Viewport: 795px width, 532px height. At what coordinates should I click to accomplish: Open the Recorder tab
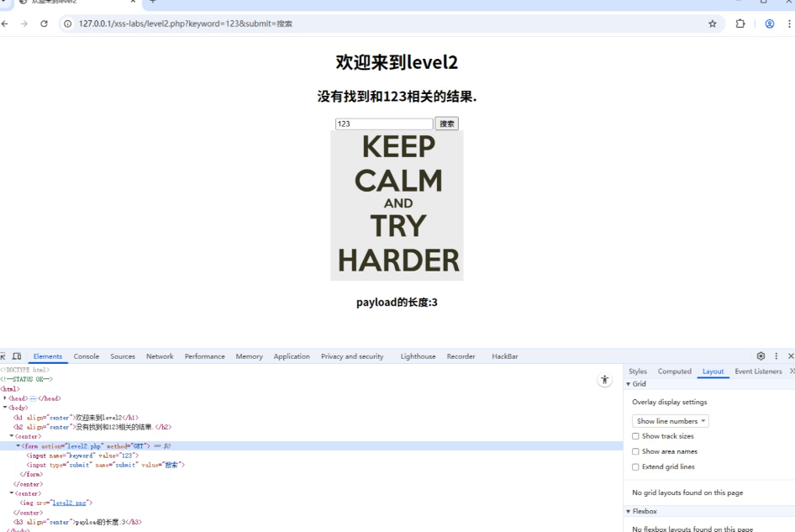point(461,356)
